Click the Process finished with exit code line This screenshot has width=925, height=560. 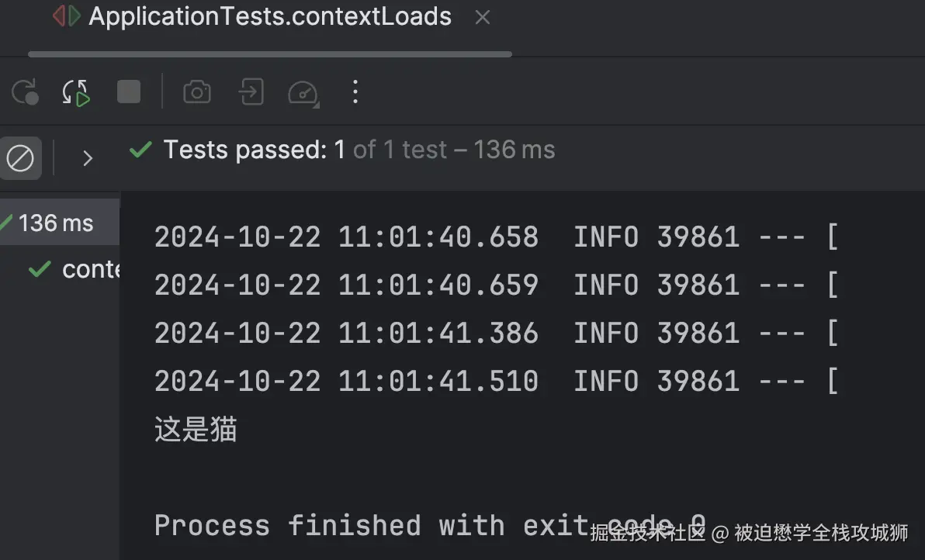[x=365, y=525]
